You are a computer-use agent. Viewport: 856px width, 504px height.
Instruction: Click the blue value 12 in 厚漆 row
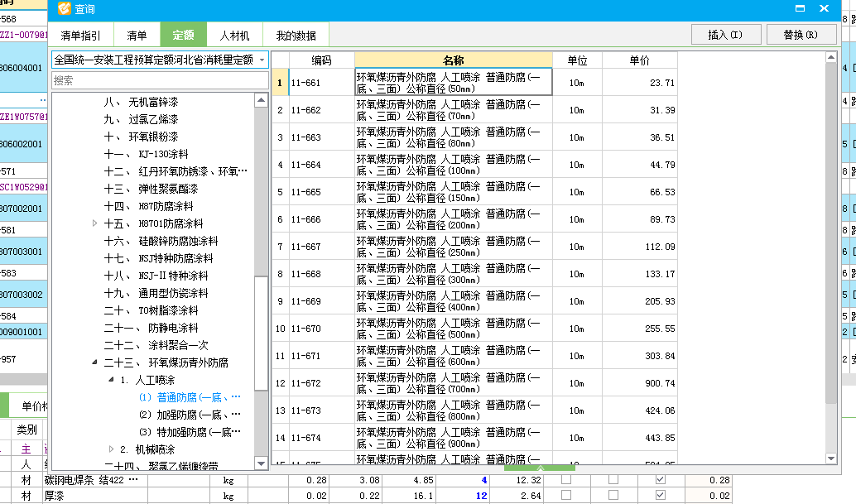[481, 495]
